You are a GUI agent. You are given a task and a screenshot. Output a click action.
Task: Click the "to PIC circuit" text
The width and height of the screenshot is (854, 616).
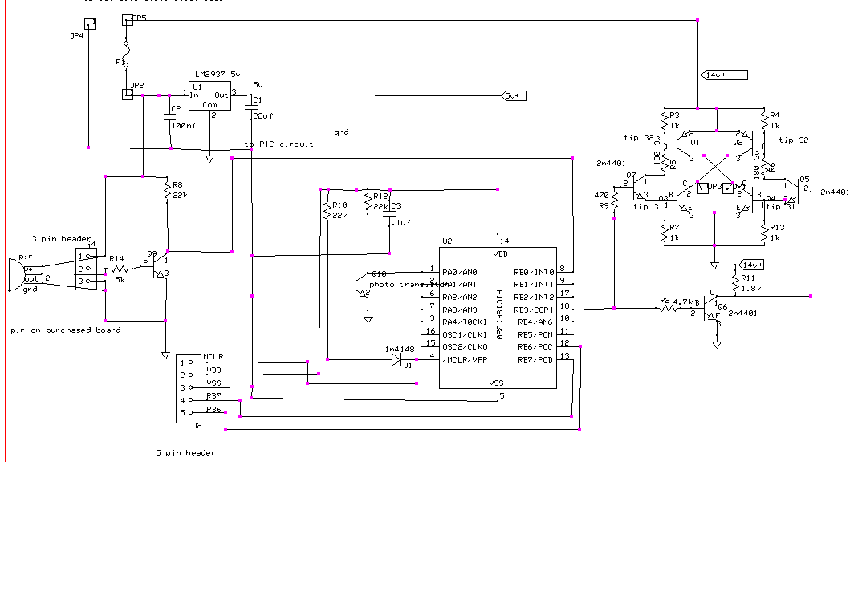coord(279,144)
